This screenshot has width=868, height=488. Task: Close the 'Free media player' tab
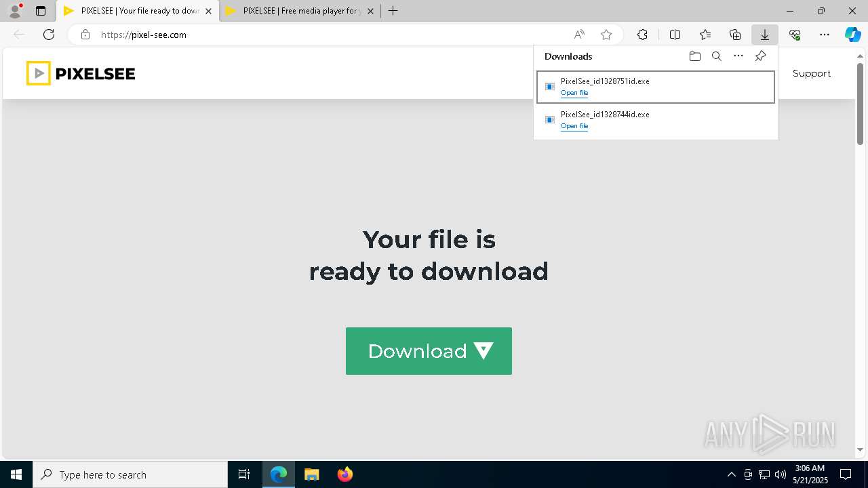[370, 11]
